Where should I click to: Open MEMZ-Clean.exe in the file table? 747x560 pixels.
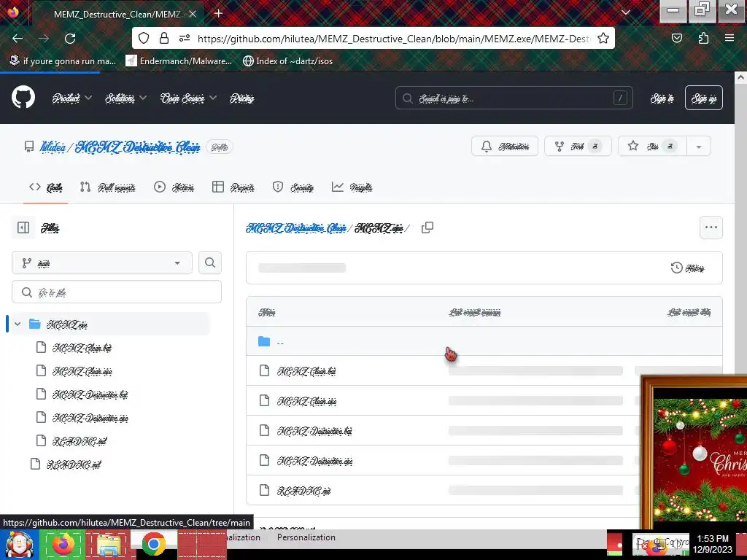tap(307, 401)
